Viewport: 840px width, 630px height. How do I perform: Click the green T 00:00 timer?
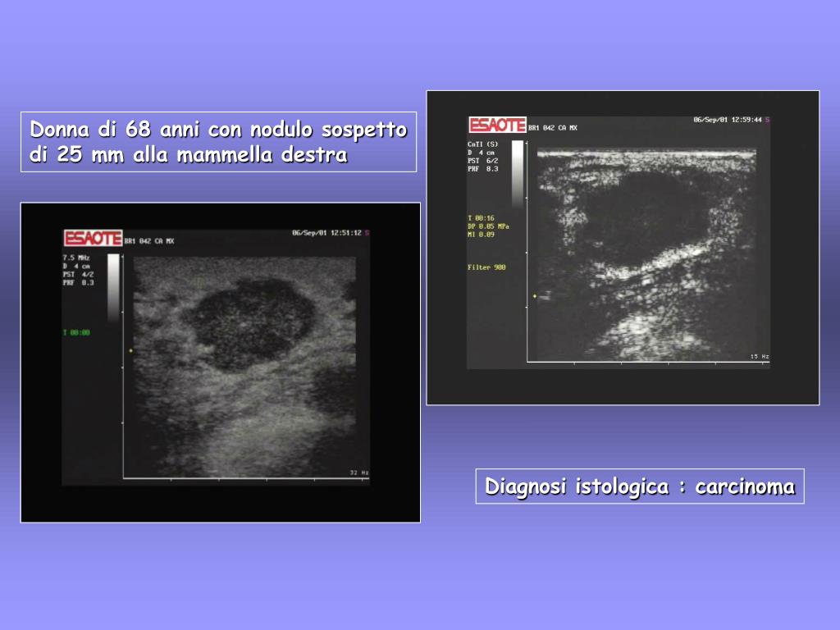pos(76,332)
